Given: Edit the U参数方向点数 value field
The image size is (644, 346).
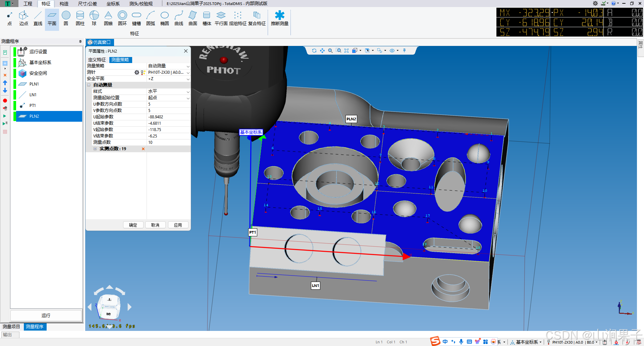Looking at the screenshot, I should point(169,104).
